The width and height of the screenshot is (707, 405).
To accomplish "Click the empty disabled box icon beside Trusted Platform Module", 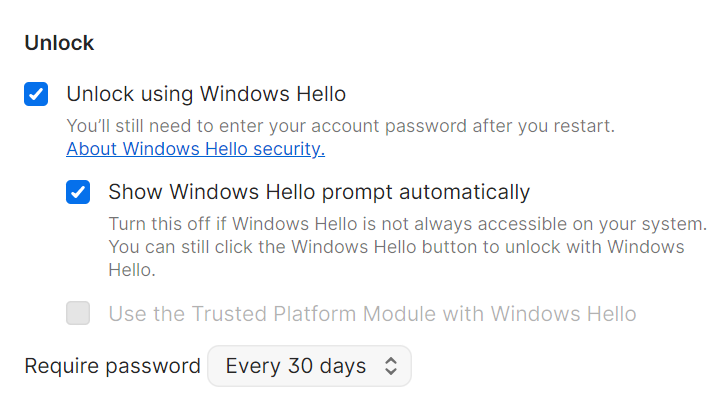I will pos(78,314).
